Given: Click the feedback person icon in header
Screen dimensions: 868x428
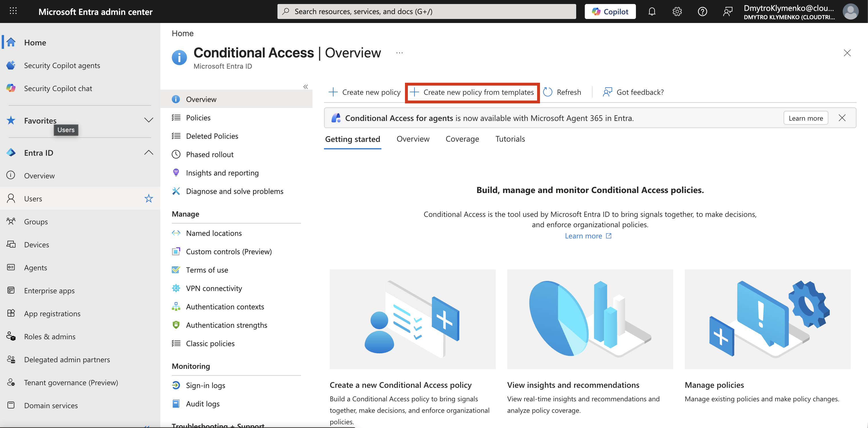Looking at the screenshot, I should click(728, 11).
